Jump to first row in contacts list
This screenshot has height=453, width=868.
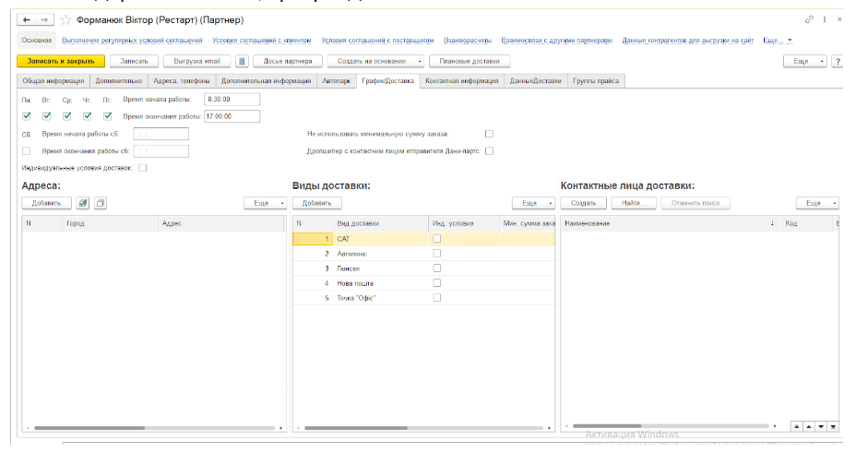click(797, 426)
